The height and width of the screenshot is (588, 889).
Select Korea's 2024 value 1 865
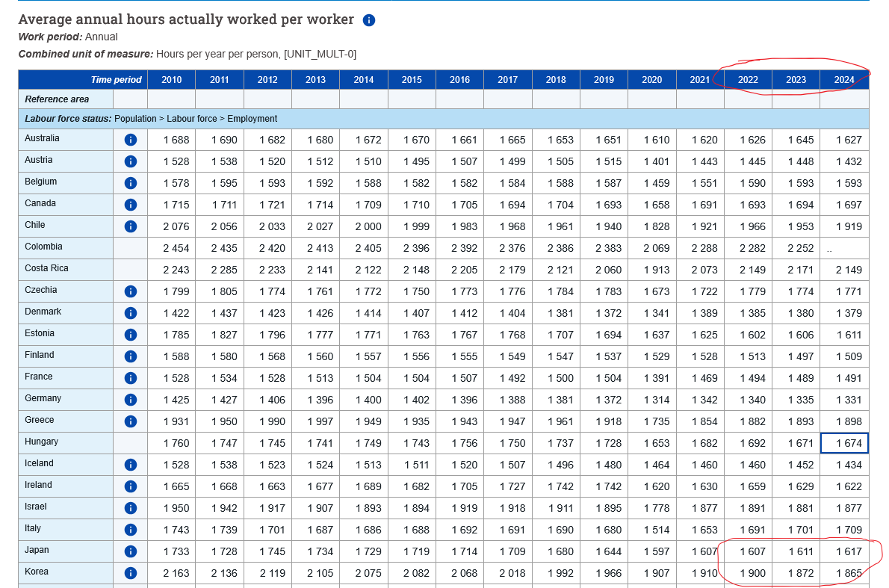(844, 573)
